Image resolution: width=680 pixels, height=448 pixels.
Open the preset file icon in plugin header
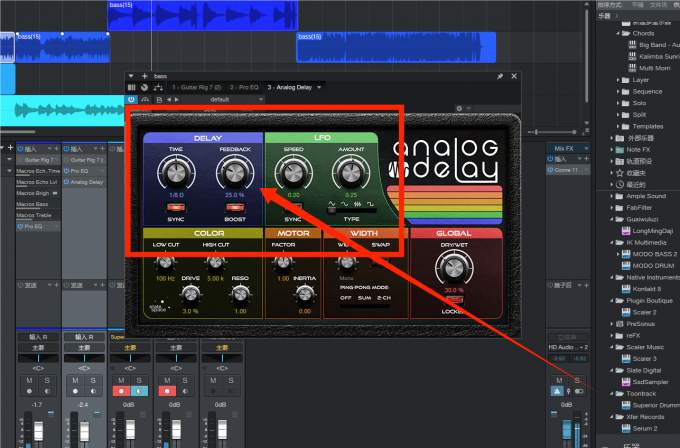(x=159, y=100)
